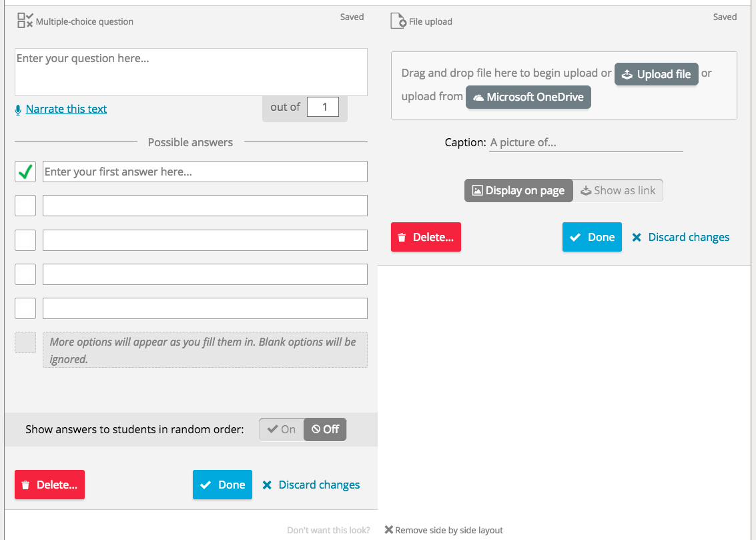Click 'Saved' status on the multiple-choice block
Image resolution: width=756 pixels, height=540 pixels.
tap(352, 17)
